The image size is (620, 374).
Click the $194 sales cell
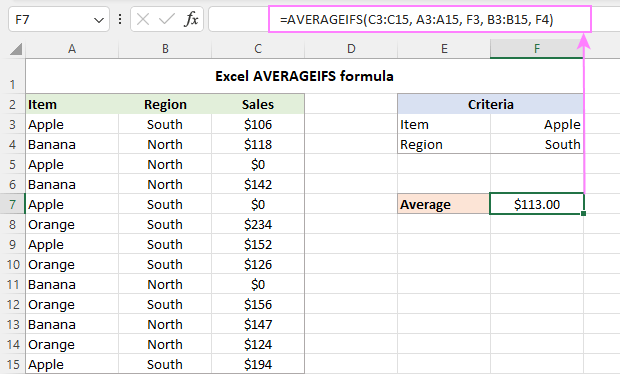pos(258,364)
